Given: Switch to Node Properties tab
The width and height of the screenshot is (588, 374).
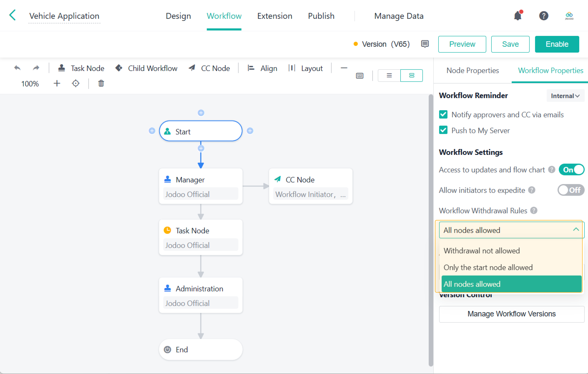Looking at the screenshot, I should click(x=472, y=70).
